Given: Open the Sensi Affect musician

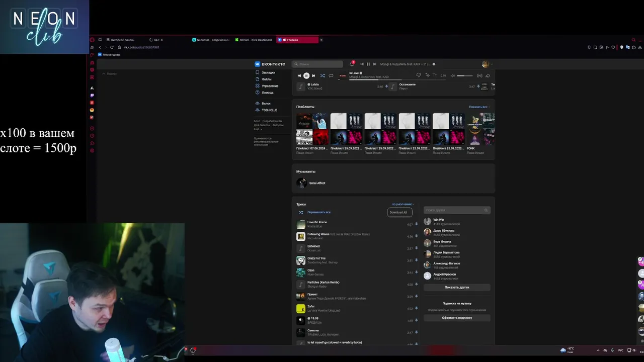Looking at the screenshot, I should tap(317, 183).
